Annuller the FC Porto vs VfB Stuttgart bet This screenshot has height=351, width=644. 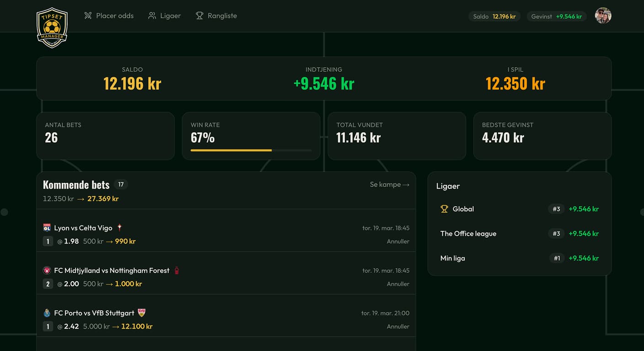(398, 326)
